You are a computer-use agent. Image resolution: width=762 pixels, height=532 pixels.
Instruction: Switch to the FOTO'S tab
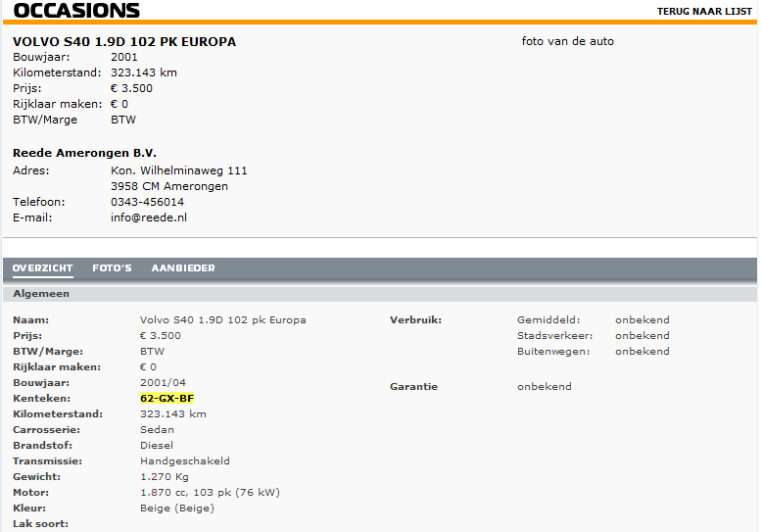coord(113,267)
